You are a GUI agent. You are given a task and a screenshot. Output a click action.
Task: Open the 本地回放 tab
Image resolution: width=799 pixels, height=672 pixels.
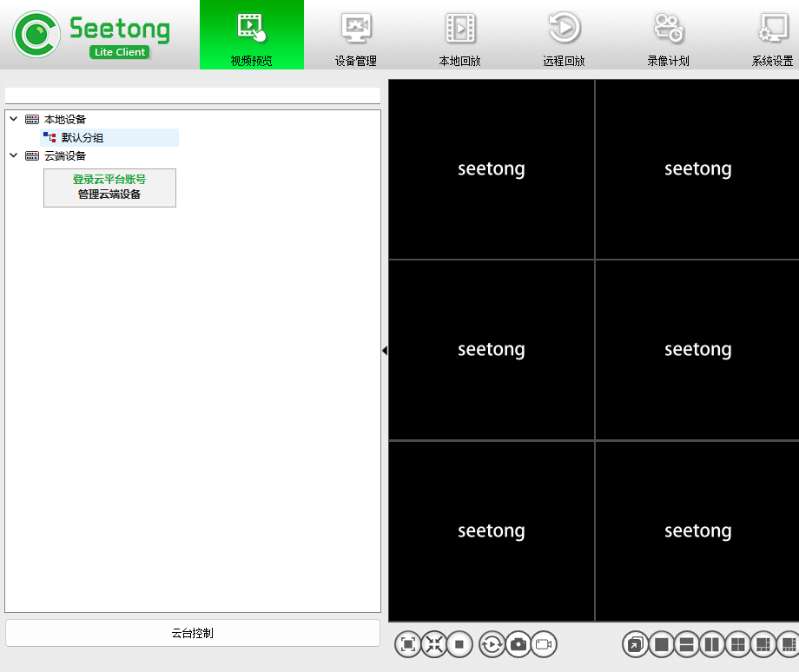point(460,35)
